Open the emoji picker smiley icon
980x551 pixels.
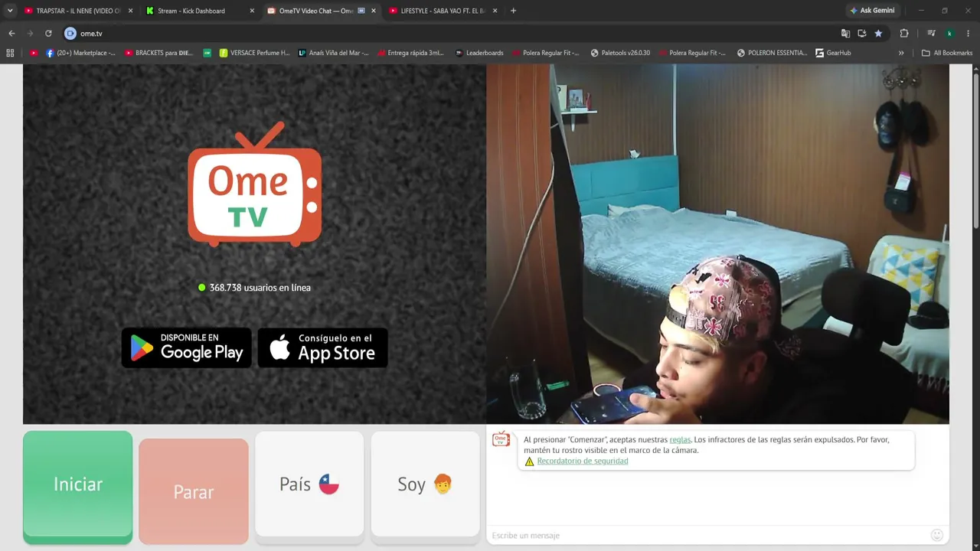936,535
